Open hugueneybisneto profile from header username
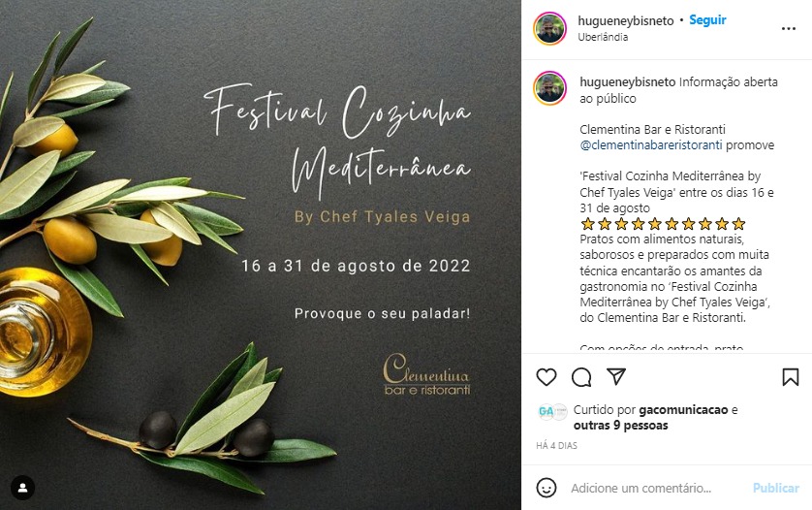This screenshot has height=510, width=812. pyautogui.click(x=626, y=20)
